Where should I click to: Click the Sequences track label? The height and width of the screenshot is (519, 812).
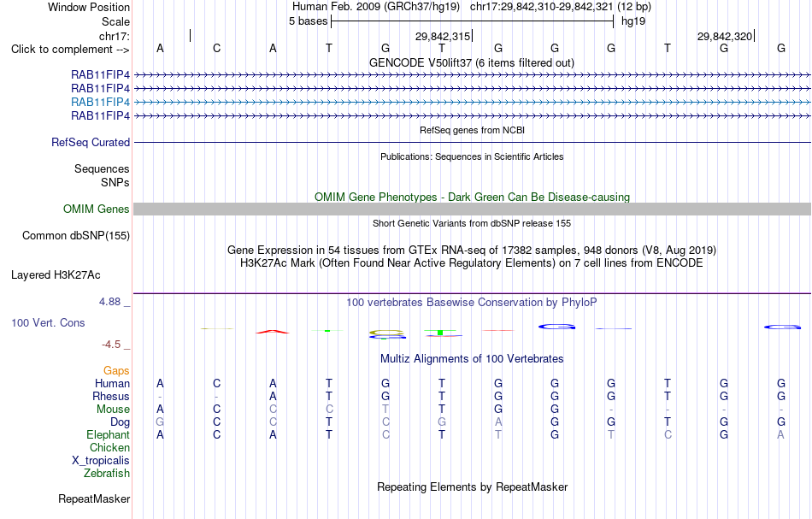pyautogui.click(x=102, y=168)
